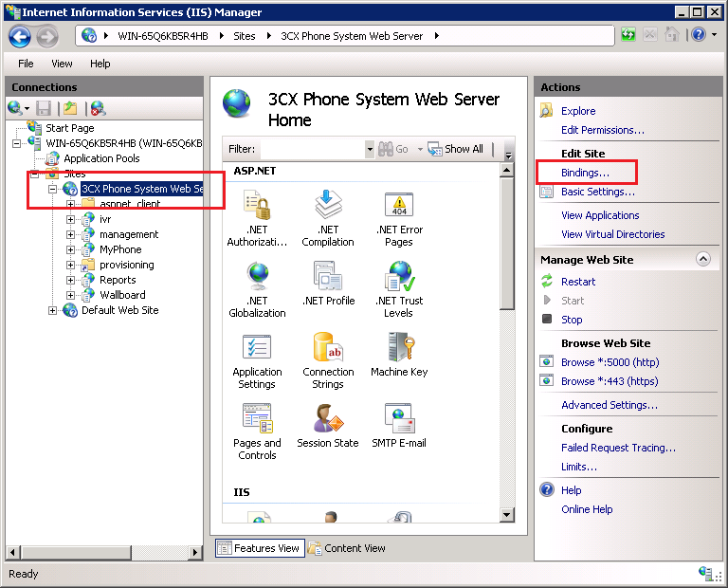Open the .NET Globalization feature
The height and width of the screenshot is (588, 728).
click(257, 289)
